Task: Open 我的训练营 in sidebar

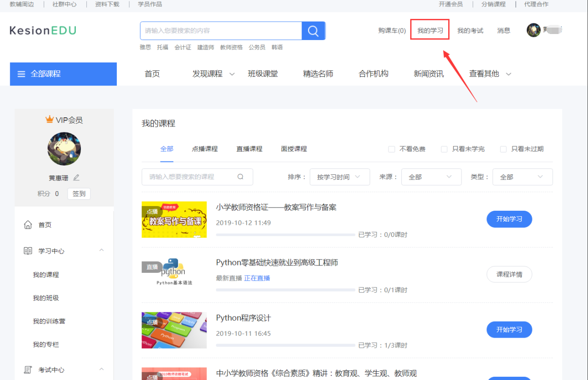Action: pos(49,321)
